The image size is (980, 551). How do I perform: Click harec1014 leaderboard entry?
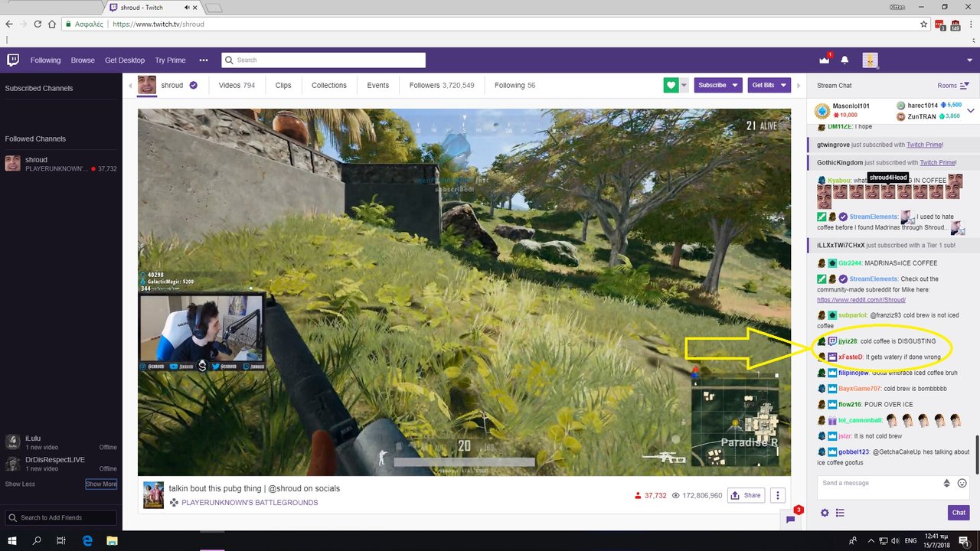(x=929, y=105)
